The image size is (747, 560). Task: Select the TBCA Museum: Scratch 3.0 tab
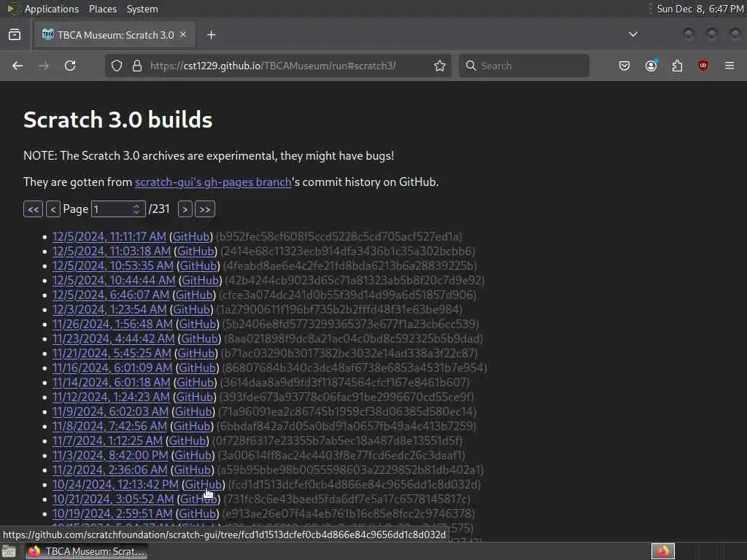(x=115, y=35)
